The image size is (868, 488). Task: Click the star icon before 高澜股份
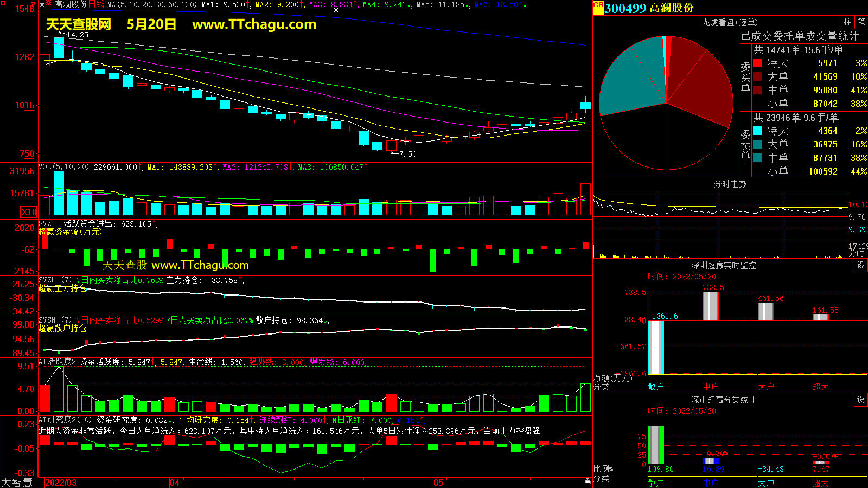42,4
